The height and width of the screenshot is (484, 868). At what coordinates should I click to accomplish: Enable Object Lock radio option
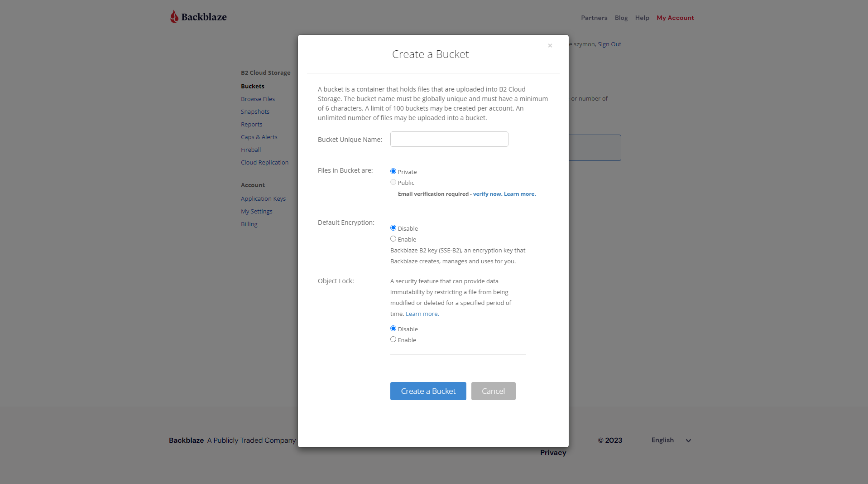point(393,339)
